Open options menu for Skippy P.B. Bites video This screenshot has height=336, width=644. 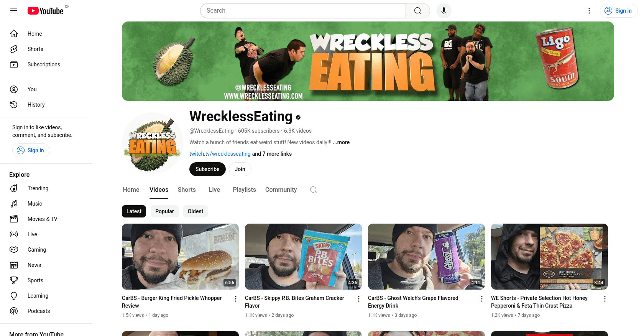point(359,299)
